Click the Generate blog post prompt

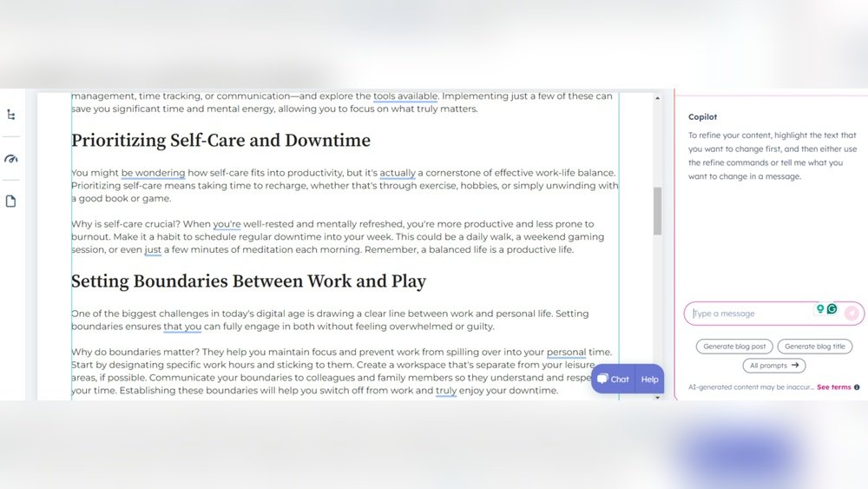[734, 346]
